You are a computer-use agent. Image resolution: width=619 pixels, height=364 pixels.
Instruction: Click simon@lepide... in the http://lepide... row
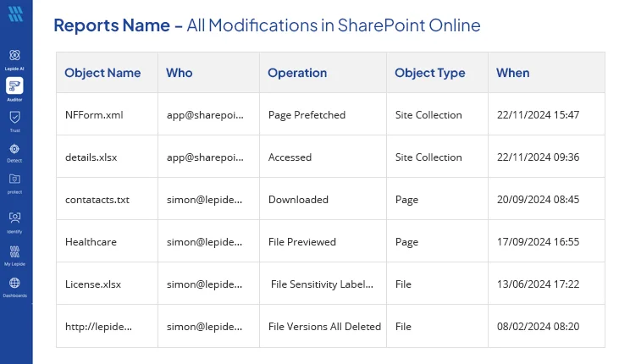click(204, 327)
